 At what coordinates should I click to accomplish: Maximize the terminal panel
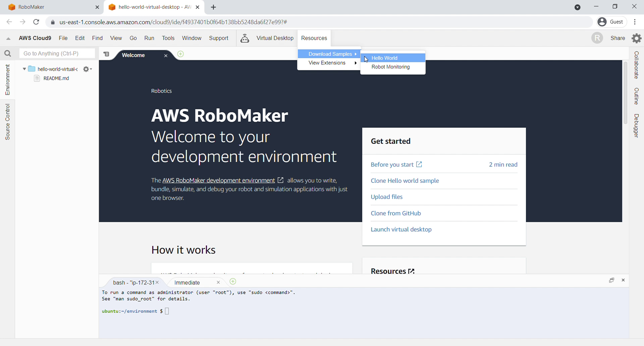click(x=611, y=280)
